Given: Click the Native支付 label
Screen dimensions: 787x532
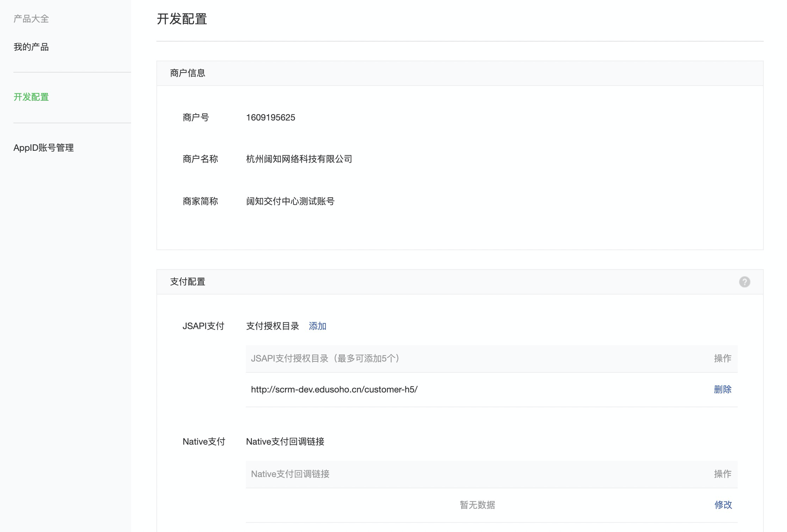Looking at the screenshot, I should pyautogui.click(x=204, y=441).
